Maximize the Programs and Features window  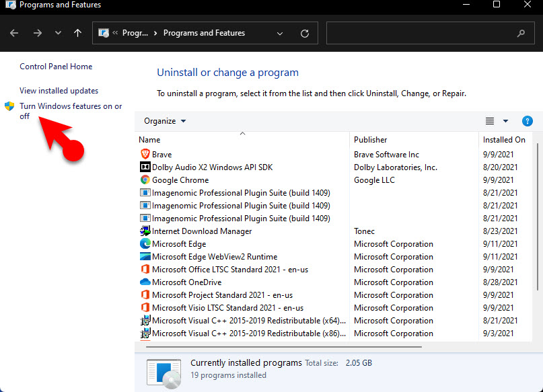(497, 4)
